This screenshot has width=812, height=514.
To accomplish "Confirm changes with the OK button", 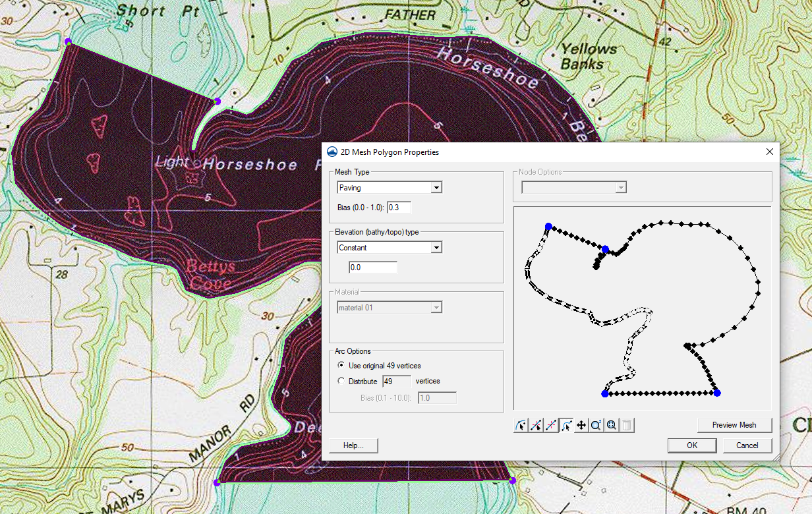I will 692,445.
